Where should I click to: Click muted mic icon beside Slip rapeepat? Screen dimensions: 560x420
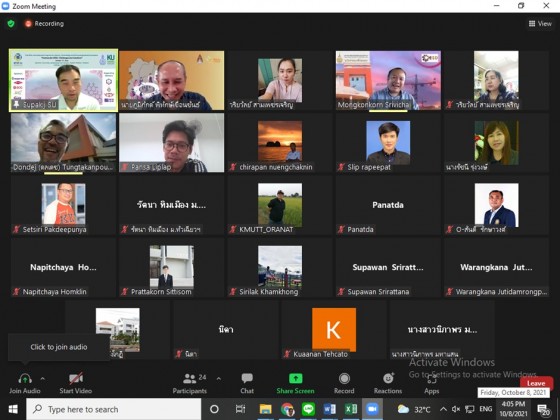[x=341, y=167]
